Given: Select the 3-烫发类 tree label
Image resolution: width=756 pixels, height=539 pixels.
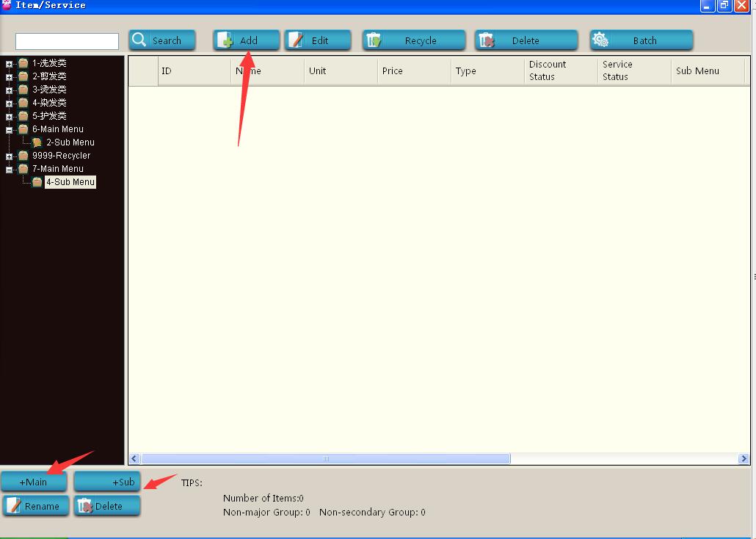Looking at the screenshot, I should coord(49,90).
